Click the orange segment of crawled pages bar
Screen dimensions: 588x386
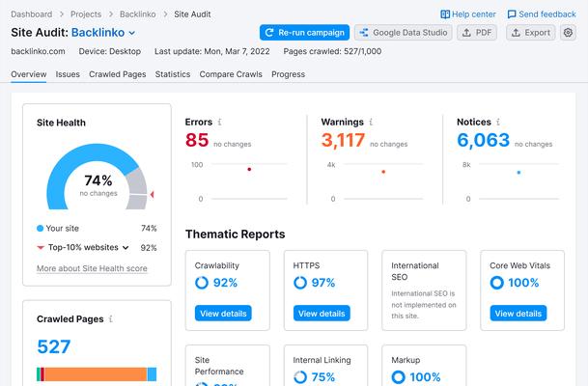96,374
